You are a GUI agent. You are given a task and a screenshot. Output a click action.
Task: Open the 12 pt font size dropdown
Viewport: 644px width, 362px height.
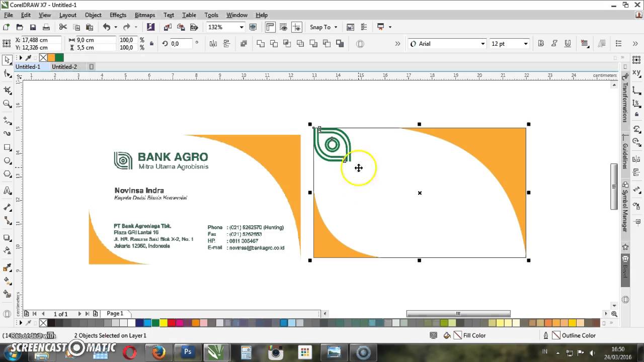coord(526,44)
